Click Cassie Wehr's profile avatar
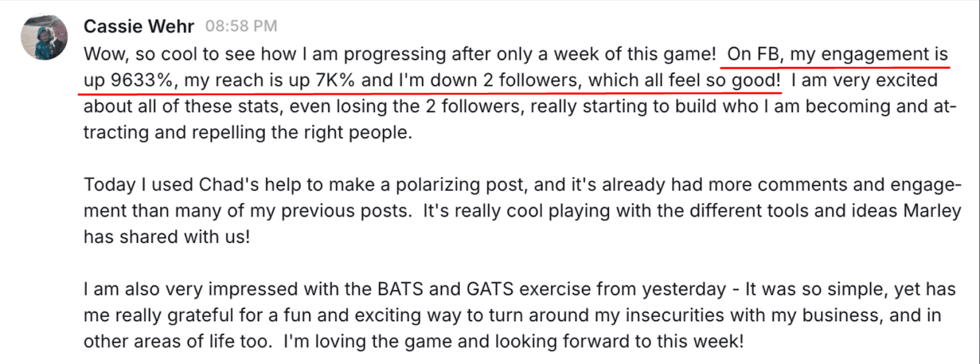The height and width of the screenshot is (364, 980). coord(44,37)
